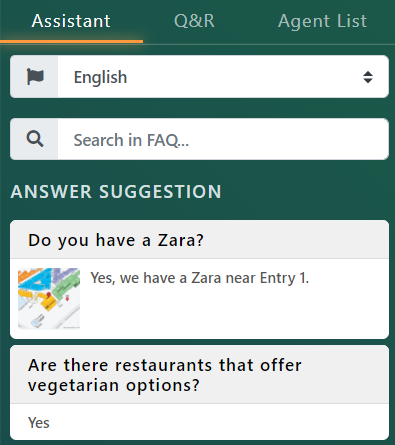Click the ANSWER SUGGESTION section heading

(x=116, y=192)
